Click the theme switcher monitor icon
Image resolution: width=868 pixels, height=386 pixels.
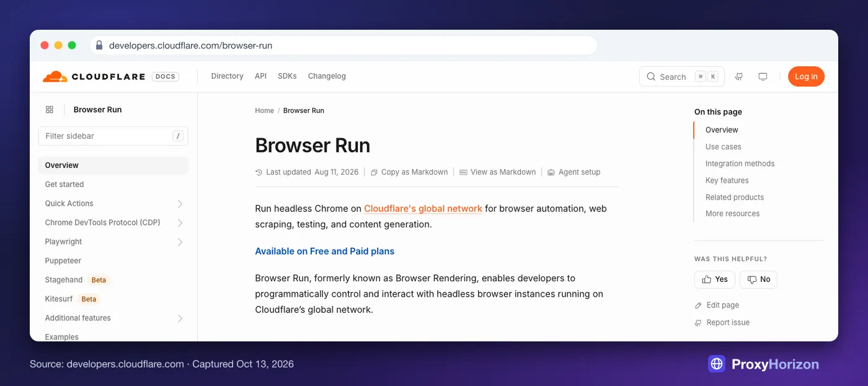[763, 77]
